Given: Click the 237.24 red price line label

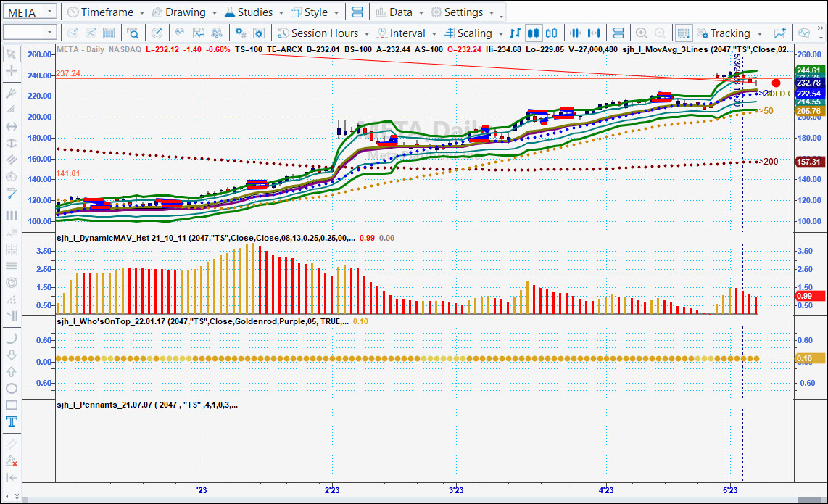Looking at the screenshot, I should point(68,73).
